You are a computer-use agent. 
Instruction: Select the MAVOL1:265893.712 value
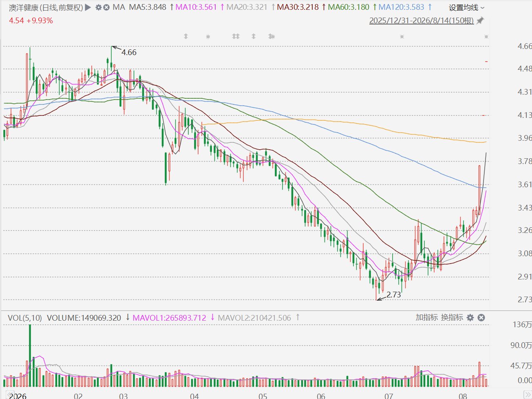[x=170, y=318]
